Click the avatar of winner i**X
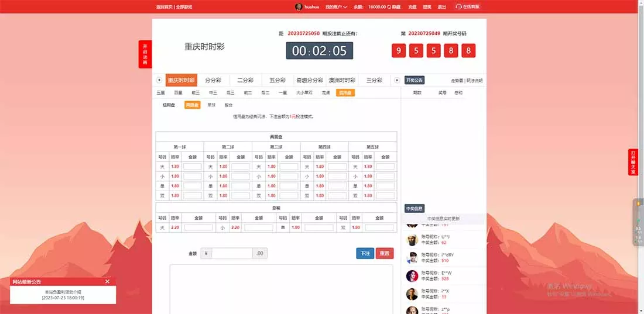The image size is (644, 314). coord(412,294)
